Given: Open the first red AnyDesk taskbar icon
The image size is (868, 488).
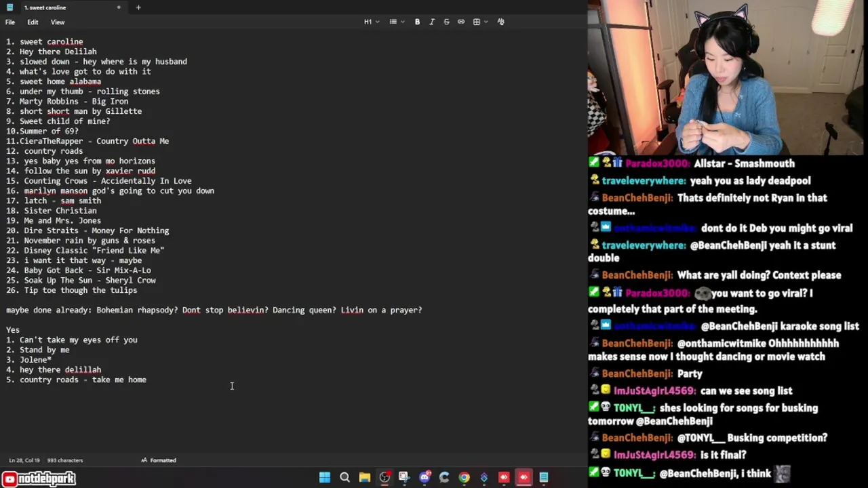Looking at the screenshot, I should 504,477.
